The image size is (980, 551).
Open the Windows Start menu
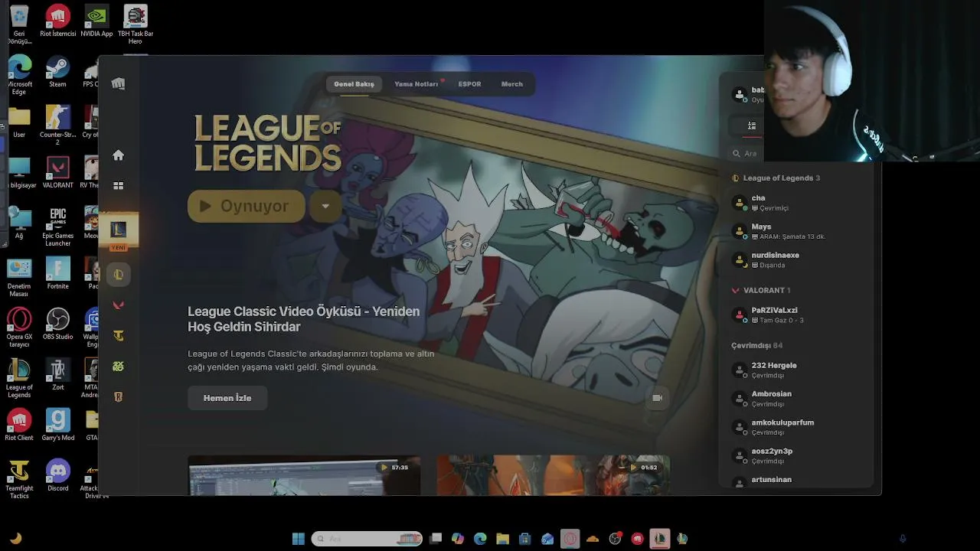pyautogui.click(x=299, y=539)
